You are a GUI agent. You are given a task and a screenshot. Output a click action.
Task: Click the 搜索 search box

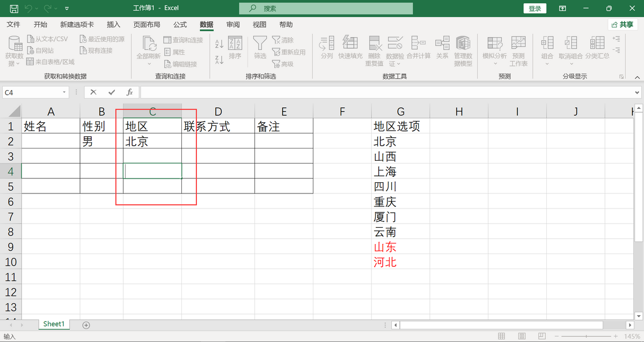pos(326,9)
